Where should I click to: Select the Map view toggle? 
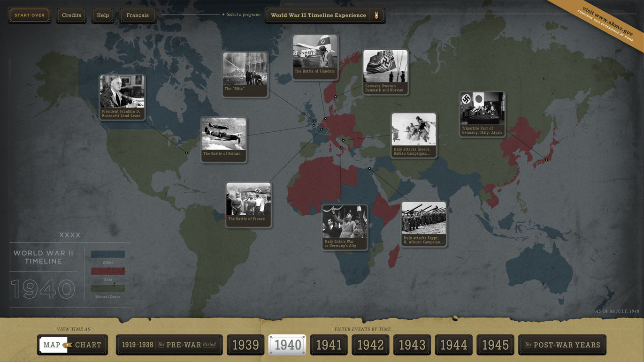(x=53, y=345)
